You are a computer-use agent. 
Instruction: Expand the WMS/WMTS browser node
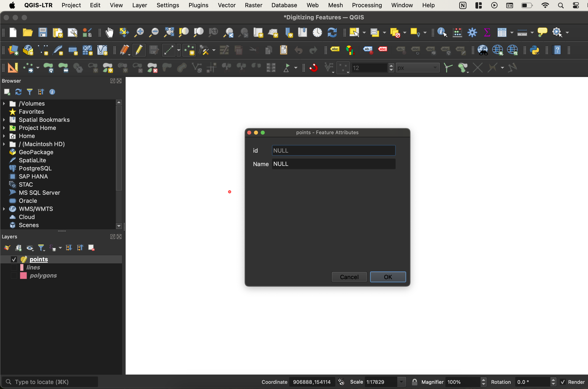pos(4,209)
